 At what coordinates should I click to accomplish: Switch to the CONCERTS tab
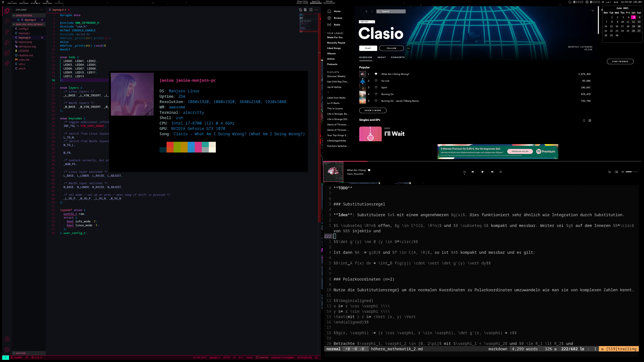point(397,57)
